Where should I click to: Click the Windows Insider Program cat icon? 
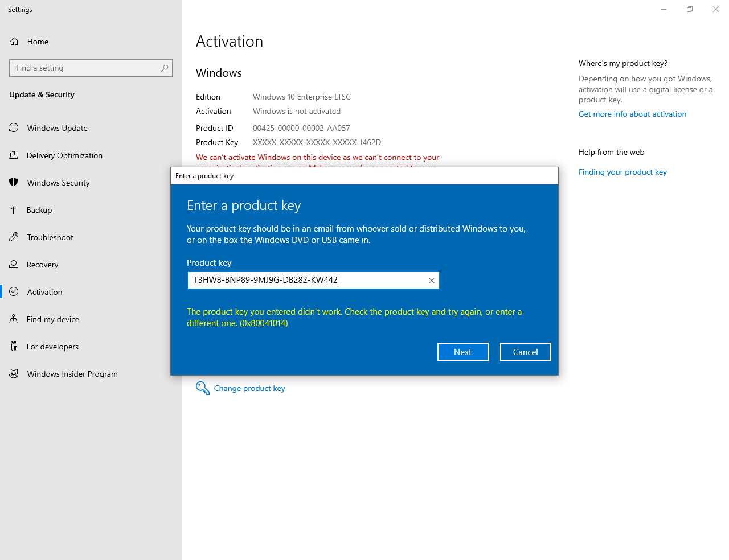pos(14,374)
